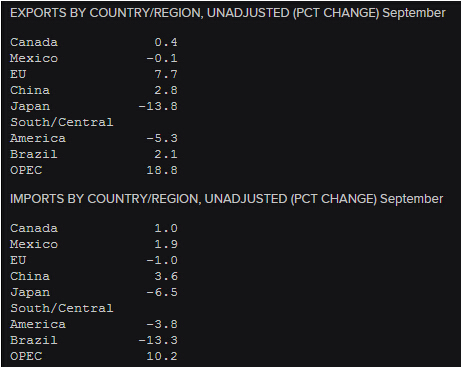The width and height of the screenshot is (461, 367).
Task: Click South/Central America imports value -3.8
Action: tap(162, 324)
